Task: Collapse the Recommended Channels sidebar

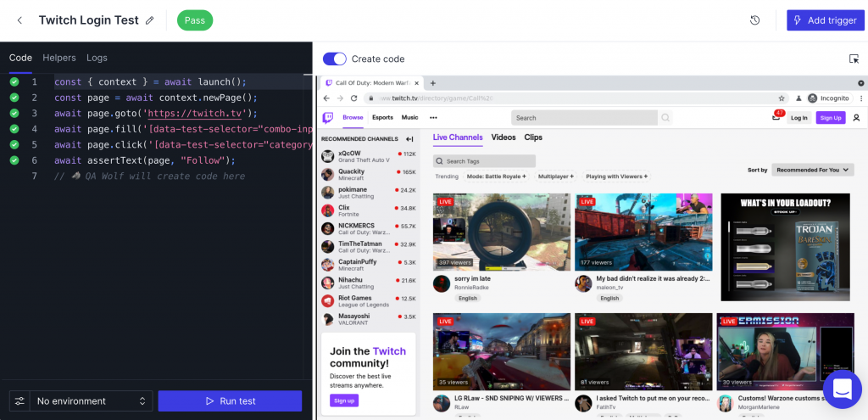Action: pos(409,139)
